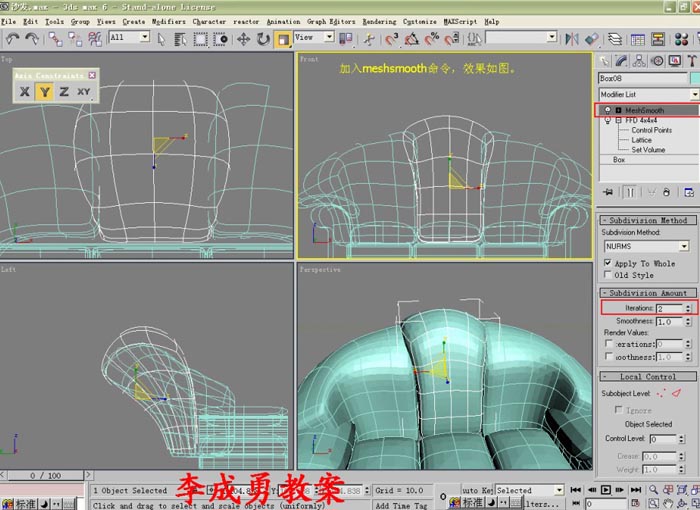Select the Box base object in stack
This screenshot has height=510, width=700.
[619, 159]
